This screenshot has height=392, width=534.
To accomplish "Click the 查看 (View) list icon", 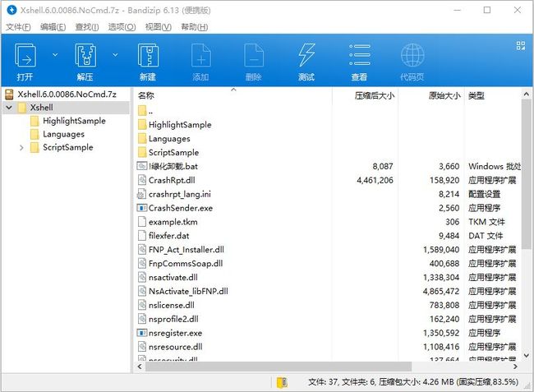I will tap(359, 55).
